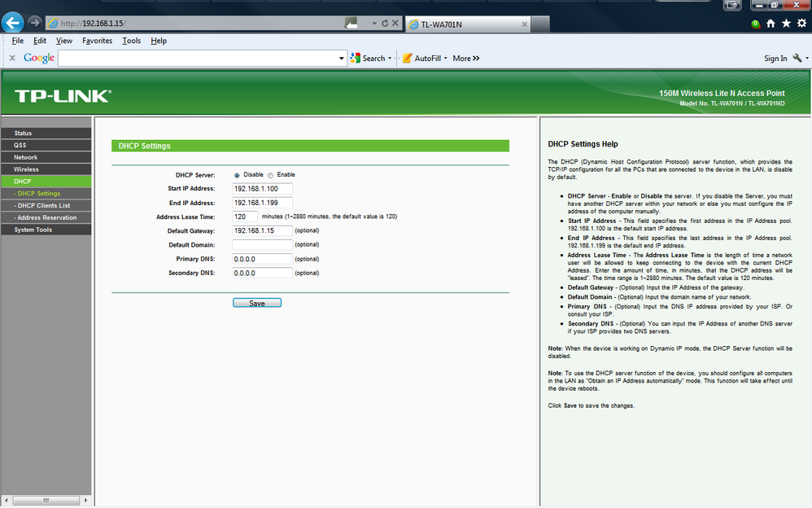
Task: Open a new blank tab
Action: coord(540,24)
